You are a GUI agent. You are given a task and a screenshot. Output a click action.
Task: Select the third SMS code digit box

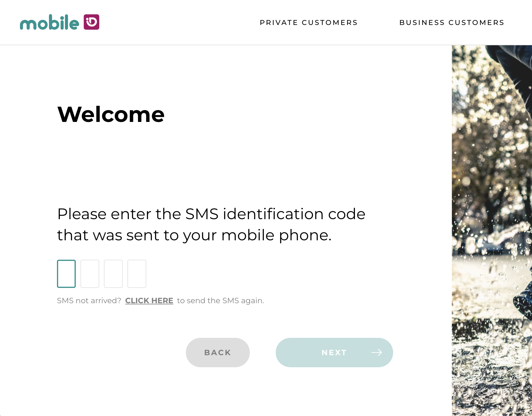point(113,274)
